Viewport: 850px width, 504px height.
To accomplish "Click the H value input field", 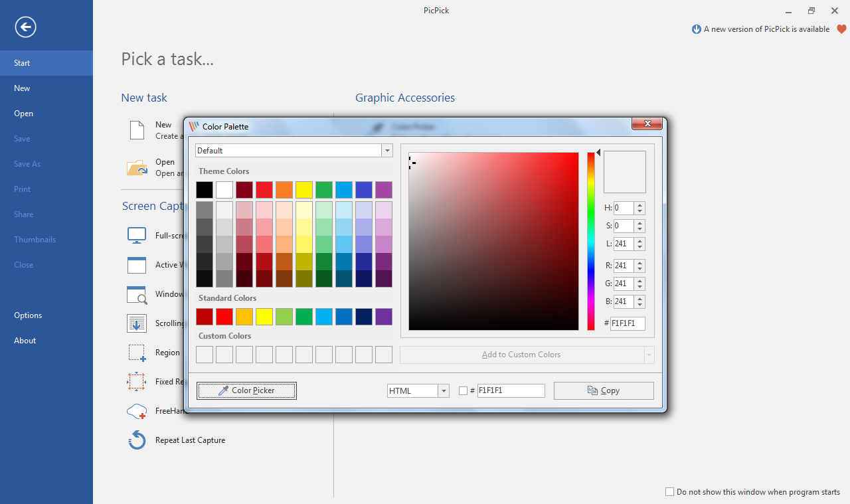I will (x=624, y=209).
